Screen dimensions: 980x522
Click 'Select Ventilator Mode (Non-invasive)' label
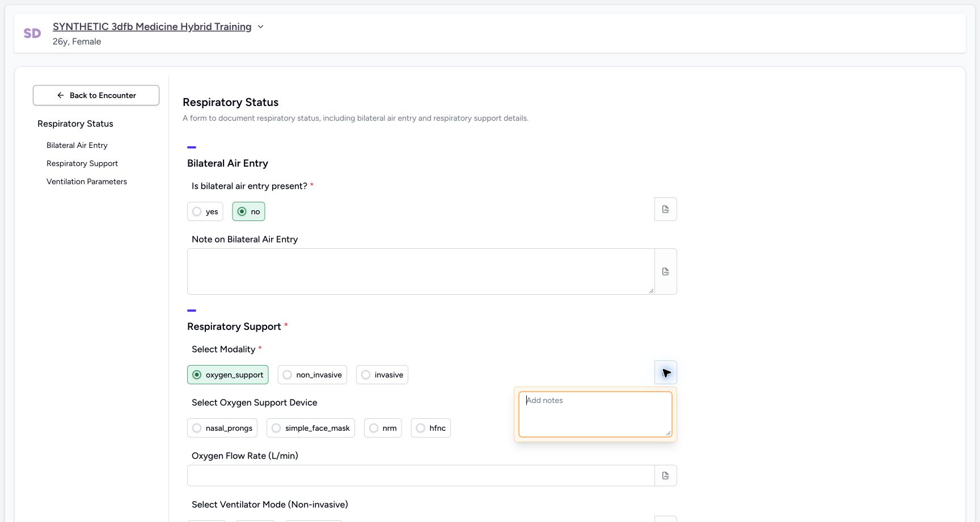270,504
